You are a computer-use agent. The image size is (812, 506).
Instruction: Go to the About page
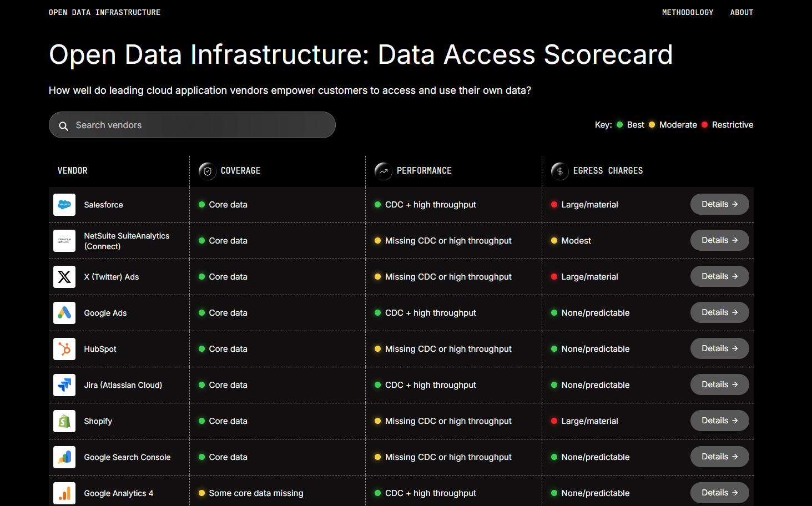pyautogui.click(x=742, y=12)
